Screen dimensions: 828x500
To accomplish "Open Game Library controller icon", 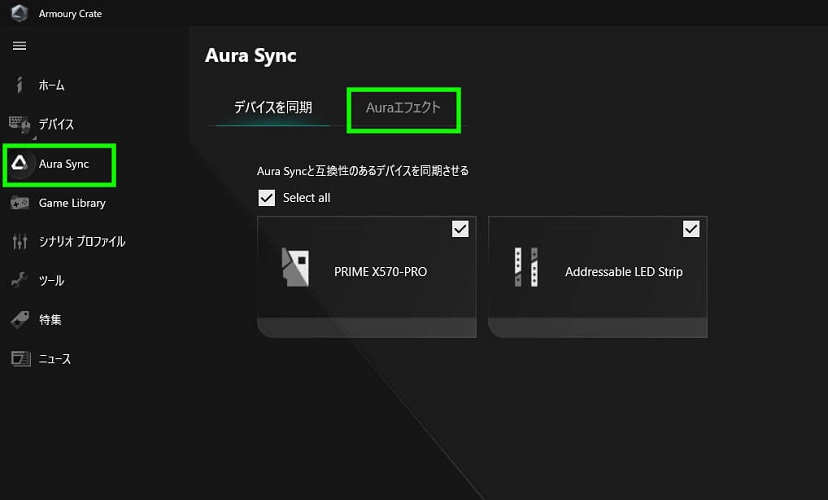I will 19,203.
